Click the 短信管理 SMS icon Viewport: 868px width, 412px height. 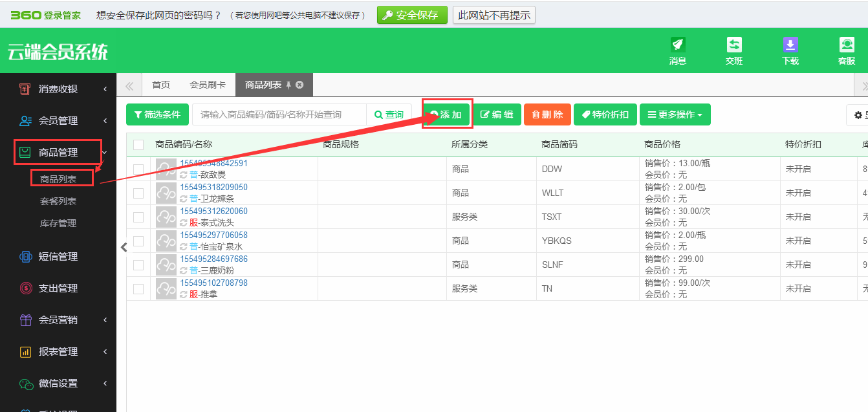pyautogui.click(x=25, y=256)
